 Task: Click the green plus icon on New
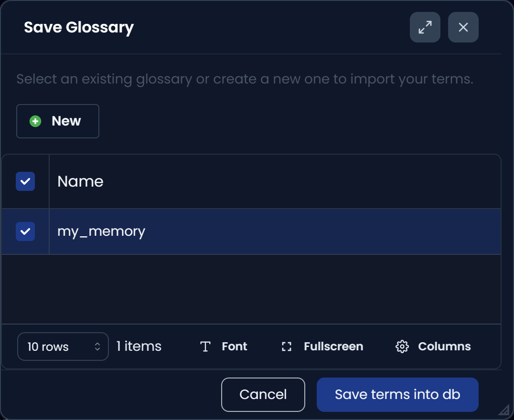(35, 121)
